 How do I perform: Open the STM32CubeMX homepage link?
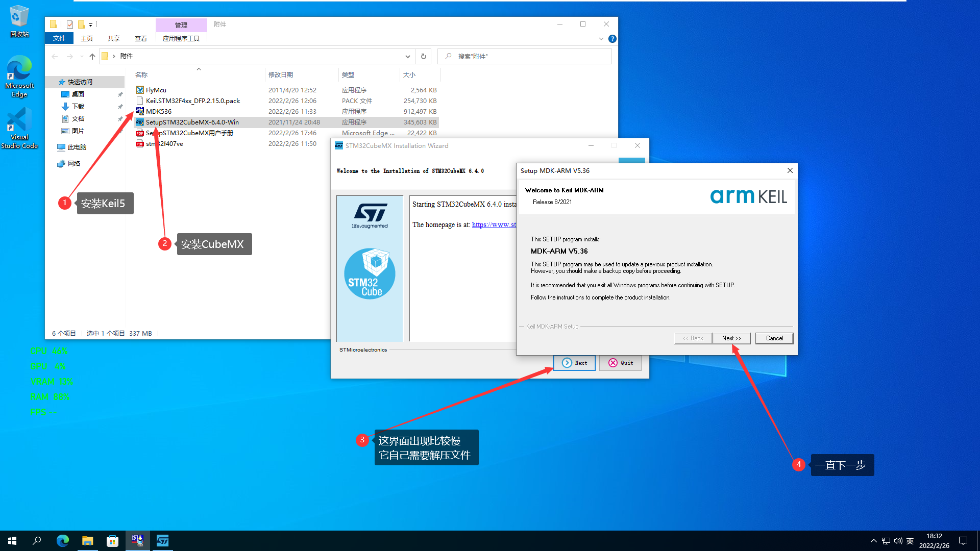coord(494,224)
